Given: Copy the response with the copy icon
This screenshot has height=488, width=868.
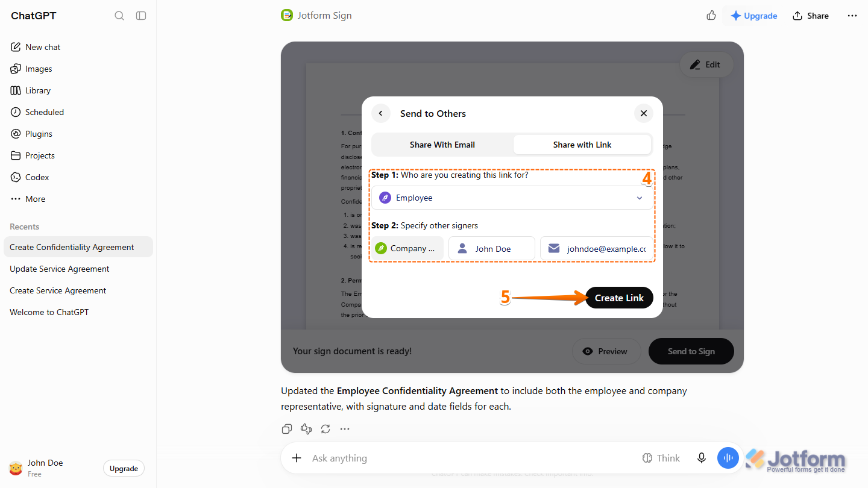Looking at the screenshot, I should (287, 429).
